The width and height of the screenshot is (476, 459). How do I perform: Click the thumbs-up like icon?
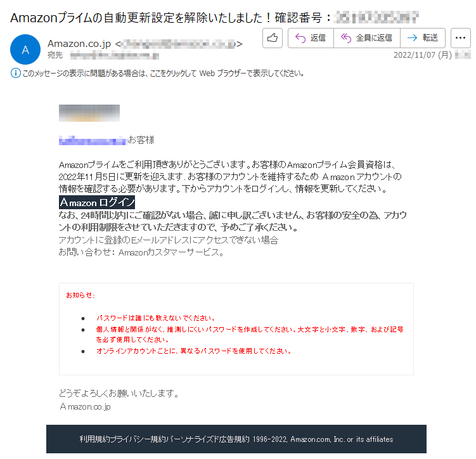point(273,38)
